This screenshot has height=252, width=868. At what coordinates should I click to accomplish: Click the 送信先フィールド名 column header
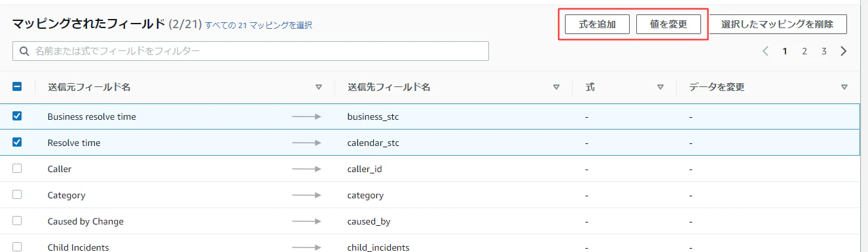tap(389, 87)
